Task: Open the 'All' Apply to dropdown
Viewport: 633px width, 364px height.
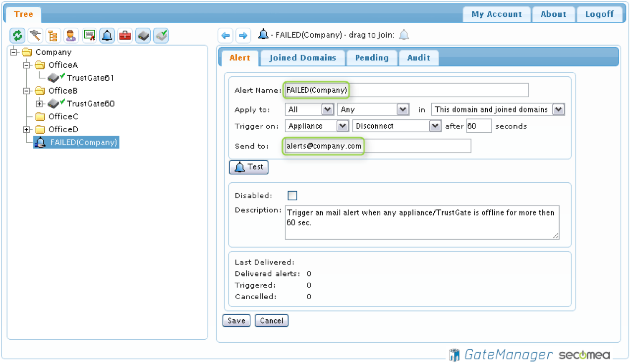Action: point(309,109)
